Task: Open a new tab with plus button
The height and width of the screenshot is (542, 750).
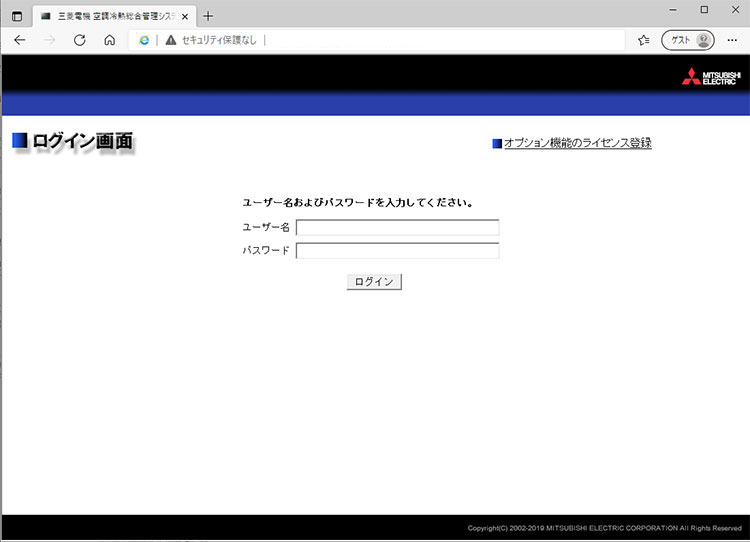Action: 208,16
